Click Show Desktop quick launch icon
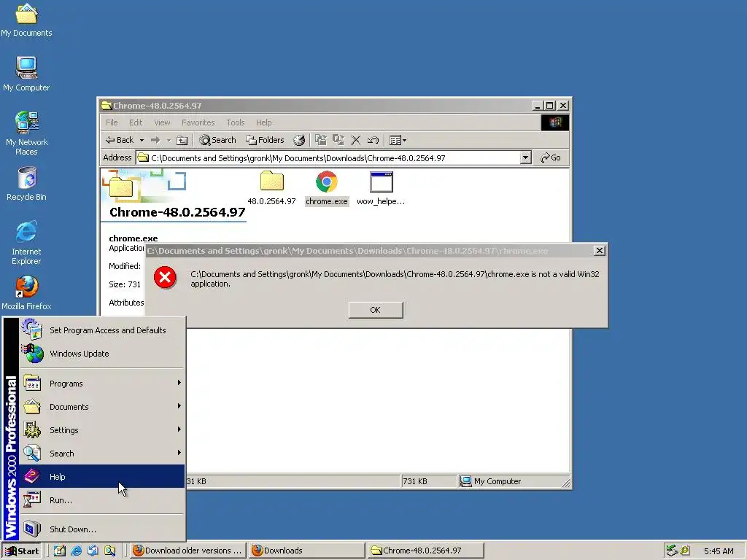The height and width of the screenshot is (560, 747). pos(60,551)
